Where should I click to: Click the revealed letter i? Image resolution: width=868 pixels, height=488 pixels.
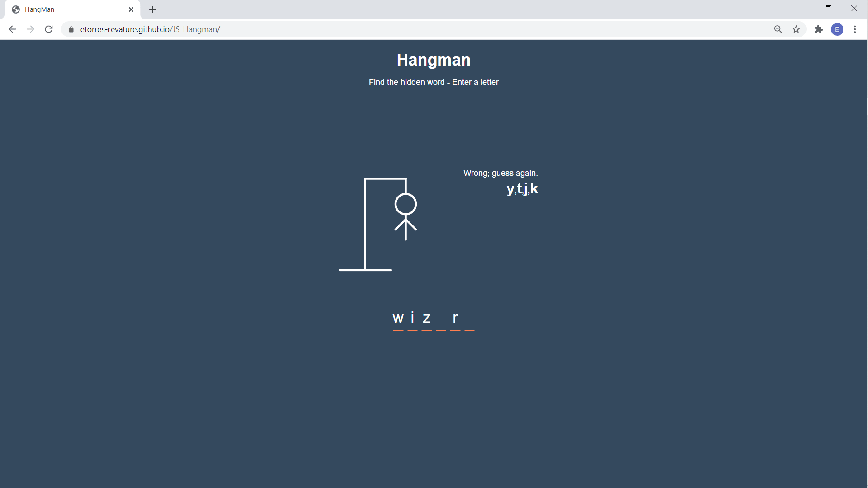pos(412,318)
